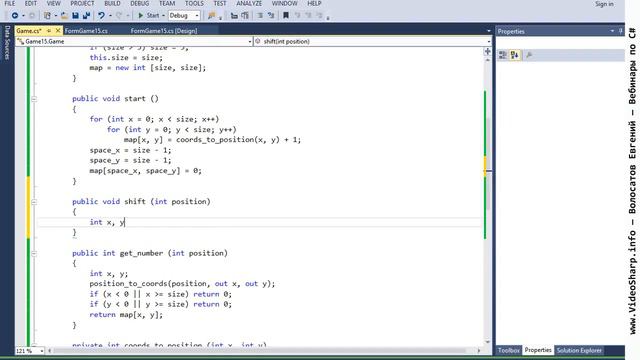Click the Previous Bookmark toolbar icon
The width and height of the screenshot is (640, 360).
[297, 16]
